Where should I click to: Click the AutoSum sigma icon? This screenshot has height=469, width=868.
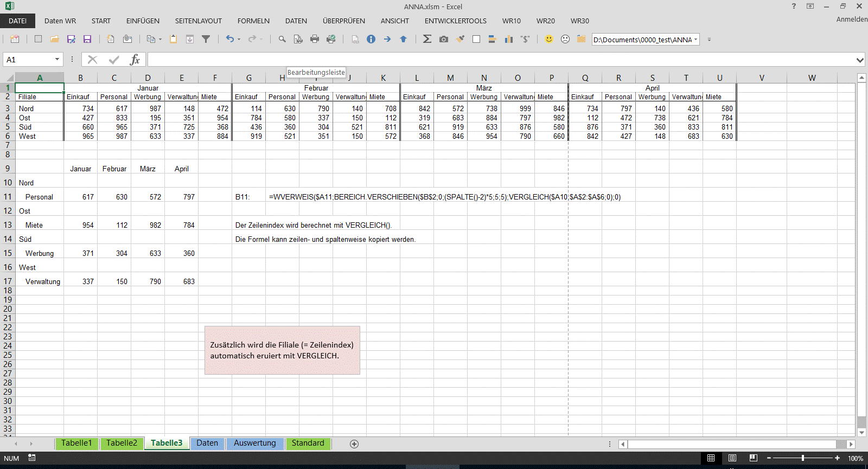pos(427,39)
